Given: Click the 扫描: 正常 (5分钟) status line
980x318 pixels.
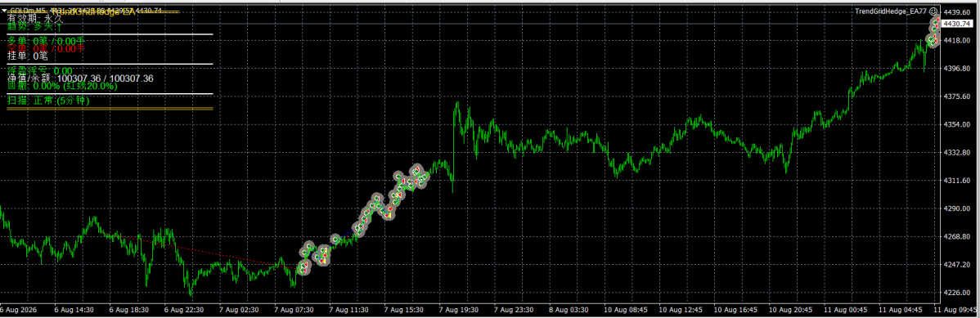Looking at the screenshot, I should 49,101.
